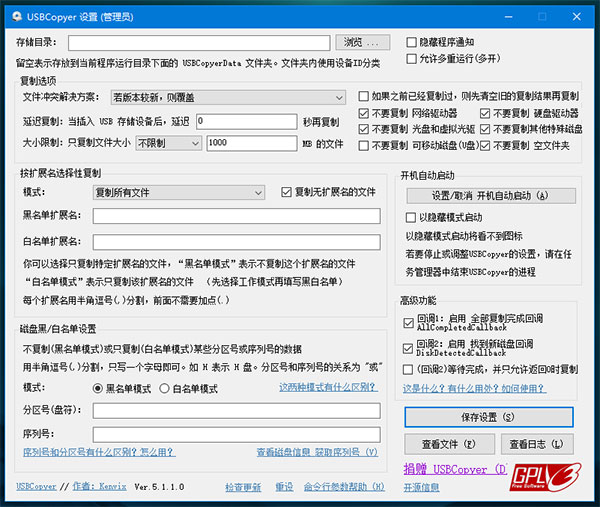The image size is (600, 507).
Task: Open the 作者: Kenvix link
Action: 99,486
